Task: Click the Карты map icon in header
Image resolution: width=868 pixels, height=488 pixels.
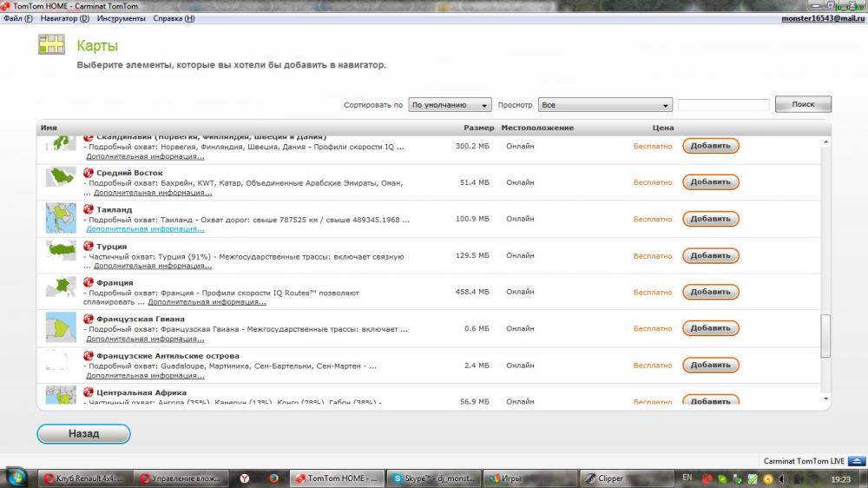Action: (51, 44)
